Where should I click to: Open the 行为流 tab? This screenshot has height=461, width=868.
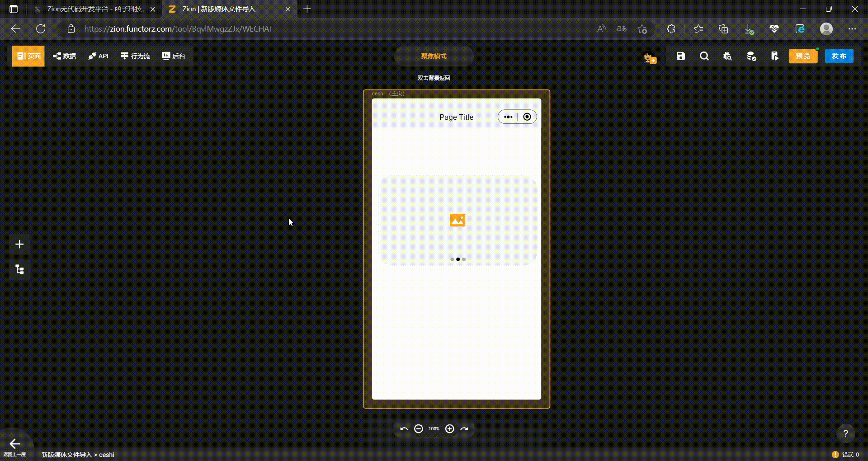pyautogui.click(x=135, y=56)
